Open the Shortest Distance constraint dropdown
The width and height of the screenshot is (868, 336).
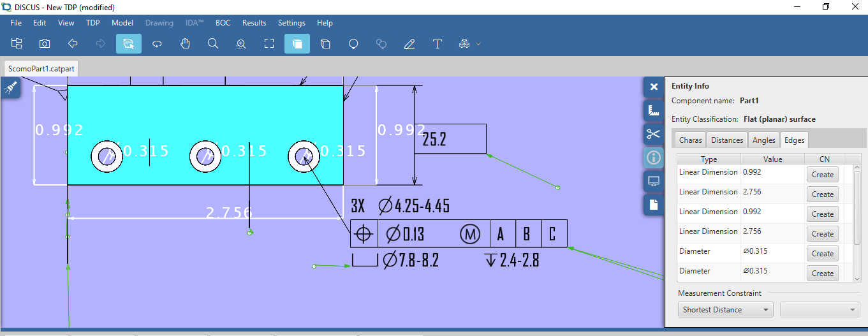pyautogui.click(x=725, y=310)
